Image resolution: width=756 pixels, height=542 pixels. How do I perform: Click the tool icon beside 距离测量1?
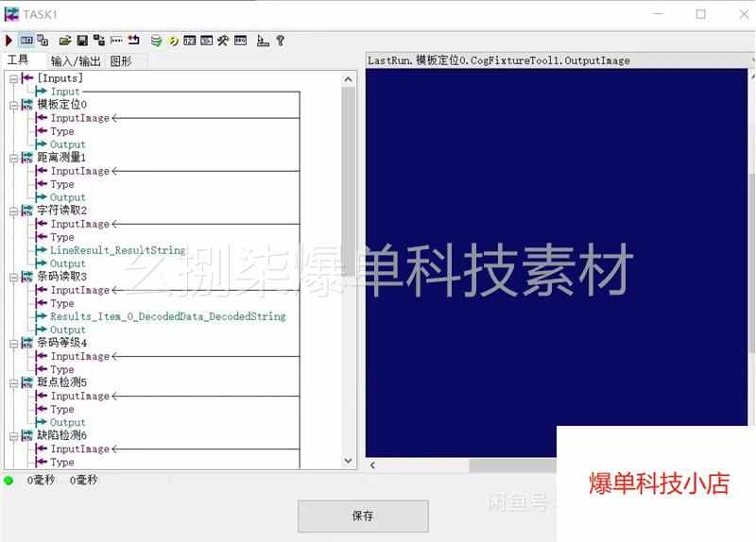(x=27, y=158)
